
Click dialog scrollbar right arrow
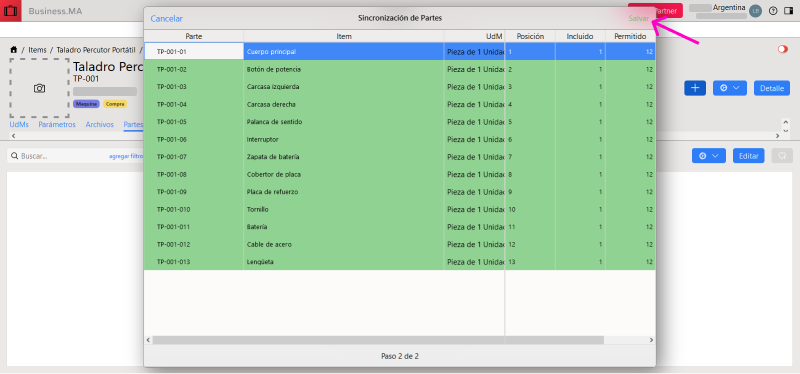(x=651, y=340)
